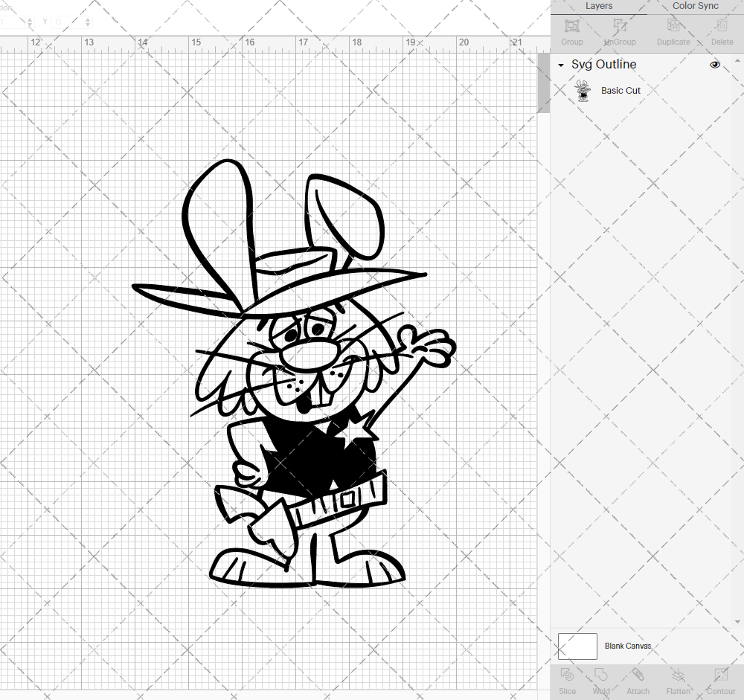Open the Blank Canvas color swatch
744x700 pixels.
(x=577, y=646)
